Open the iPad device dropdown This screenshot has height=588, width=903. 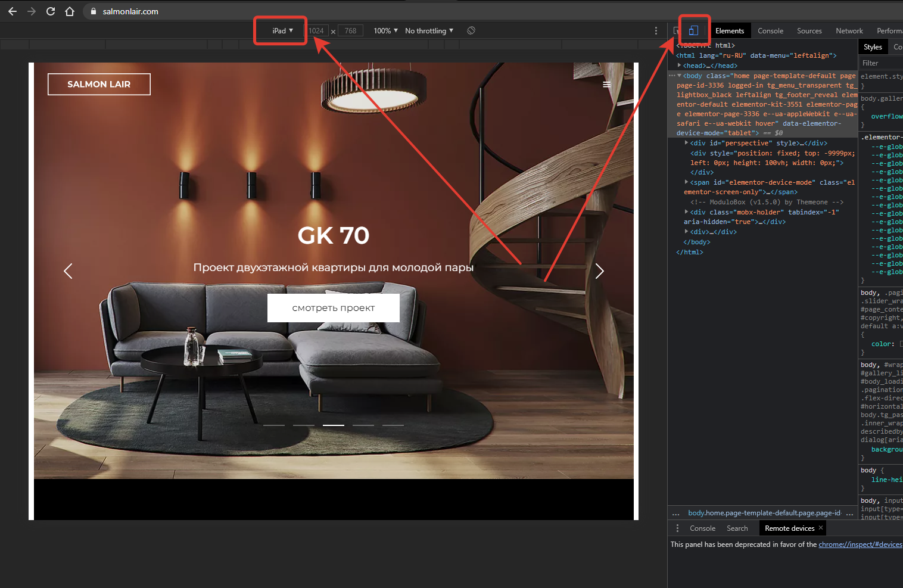[282, 30]
